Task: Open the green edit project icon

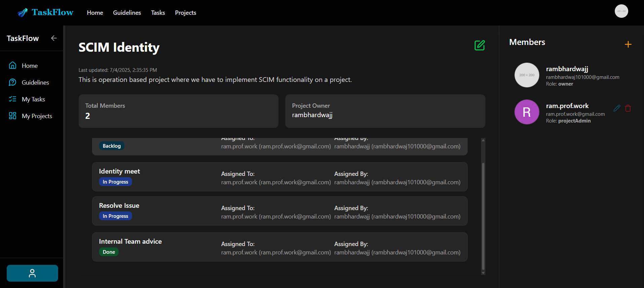Action: pyautogui.click(x=479, y=45)
